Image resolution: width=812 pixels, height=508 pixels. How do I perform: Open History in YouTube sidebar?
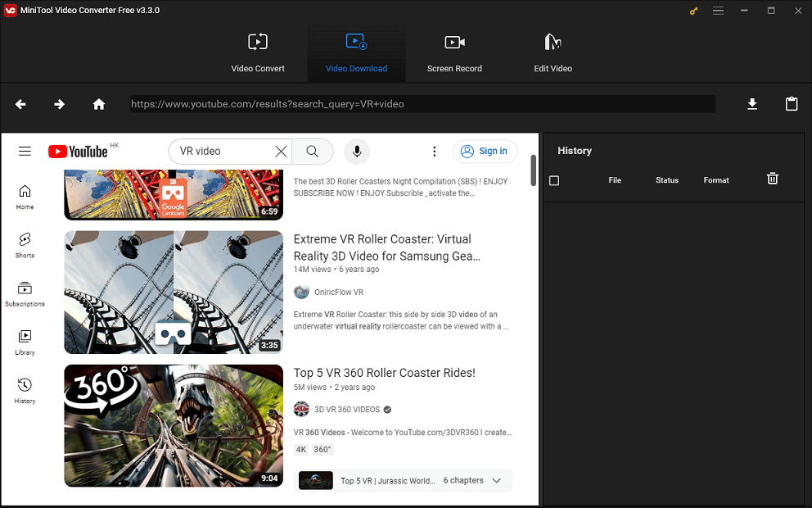pyautogui.click(x=25, y=392)
